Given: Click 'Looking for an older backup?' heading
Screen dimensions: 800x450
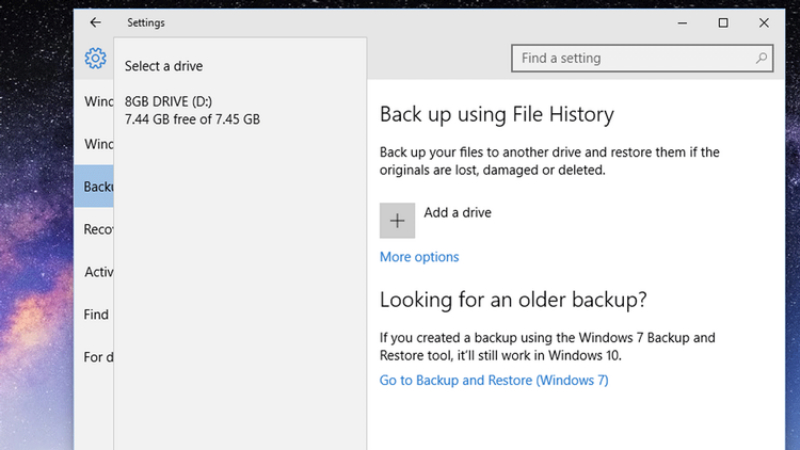Looking at the screenshot, I should click(x=513, y=299).
